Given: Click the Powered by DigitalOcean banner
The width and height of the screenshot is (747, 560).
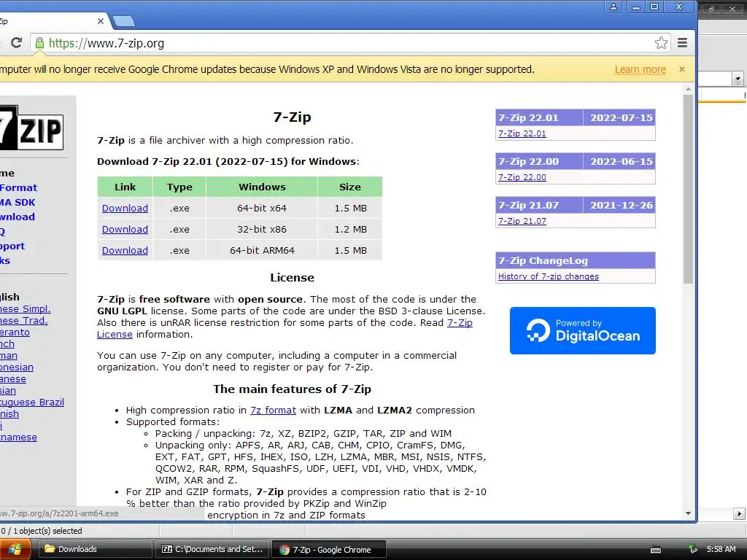Looking at the screenshot, I should pos(583,330).
